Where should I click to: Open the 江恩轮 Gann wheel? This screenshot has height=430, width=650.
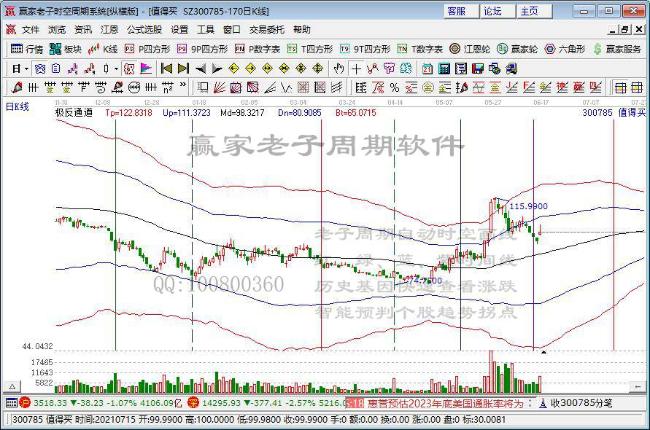[x=470, y=49]
